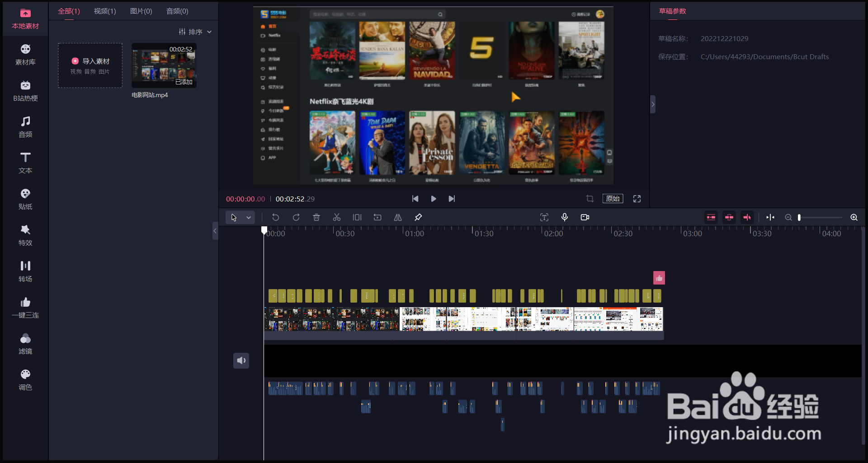868x463 pixels.
Task: Expand the selection tool dropdown arrow
Action: coord(249,218)
